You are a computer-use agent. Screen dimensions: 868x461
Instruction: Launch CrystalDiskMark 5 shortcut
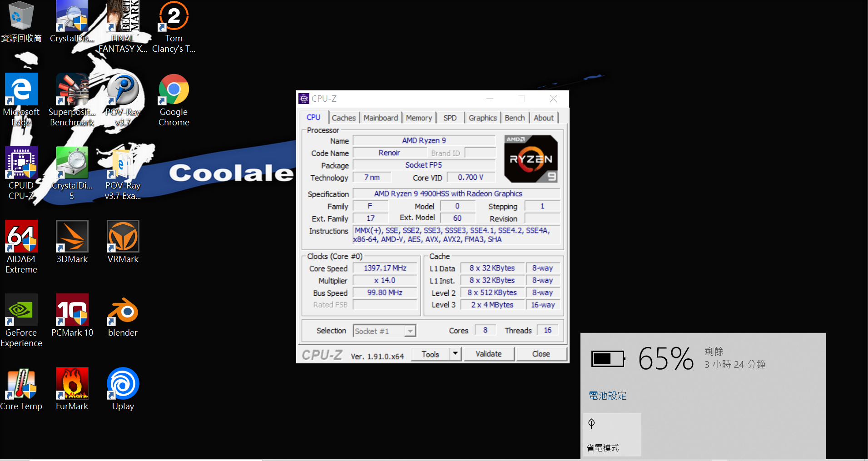click(72, 173)
